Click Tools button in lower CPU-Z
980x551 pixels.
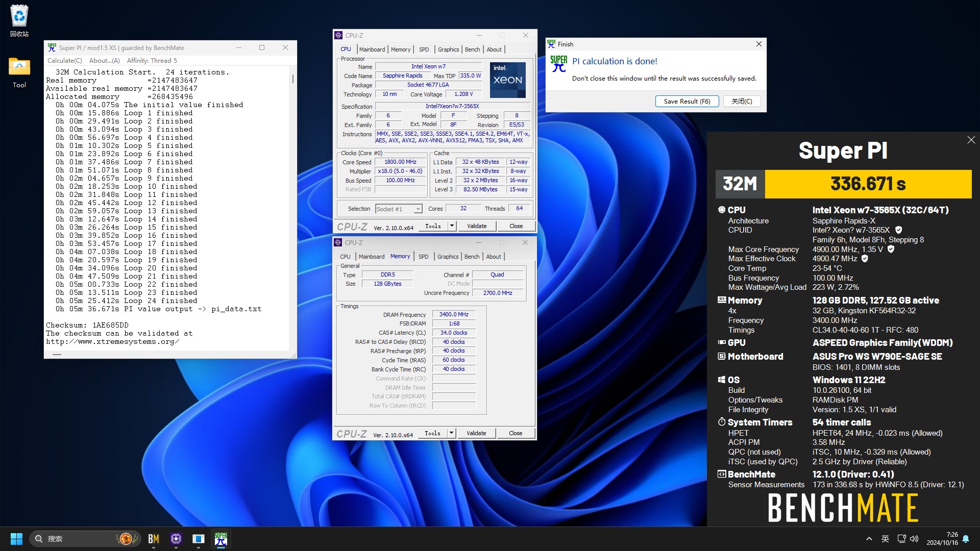pos(432,433)
